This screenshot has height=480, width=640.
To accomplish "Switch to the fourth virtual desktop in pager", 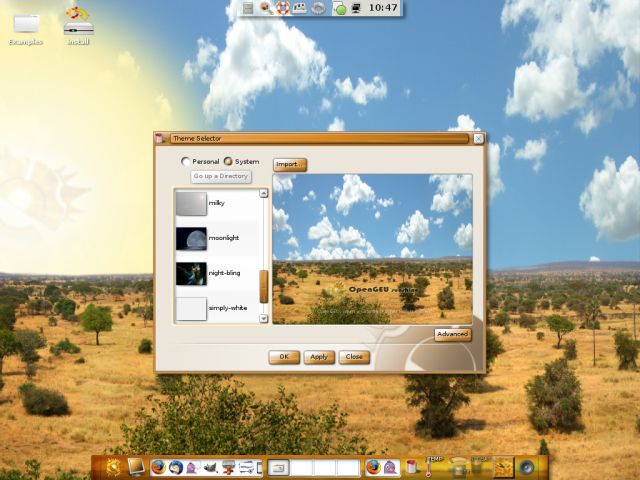I will point(348,468).
